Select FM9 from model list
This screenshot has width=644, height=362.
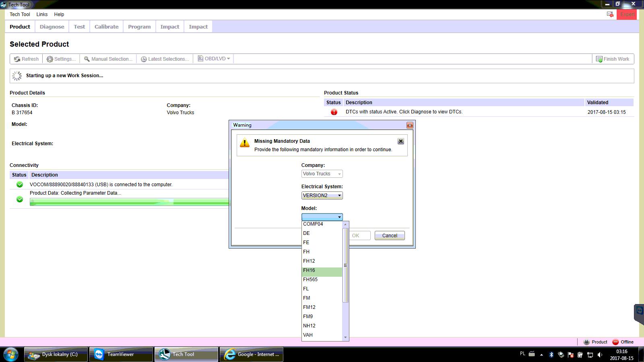pyautogui.click(x=322, y=317)
